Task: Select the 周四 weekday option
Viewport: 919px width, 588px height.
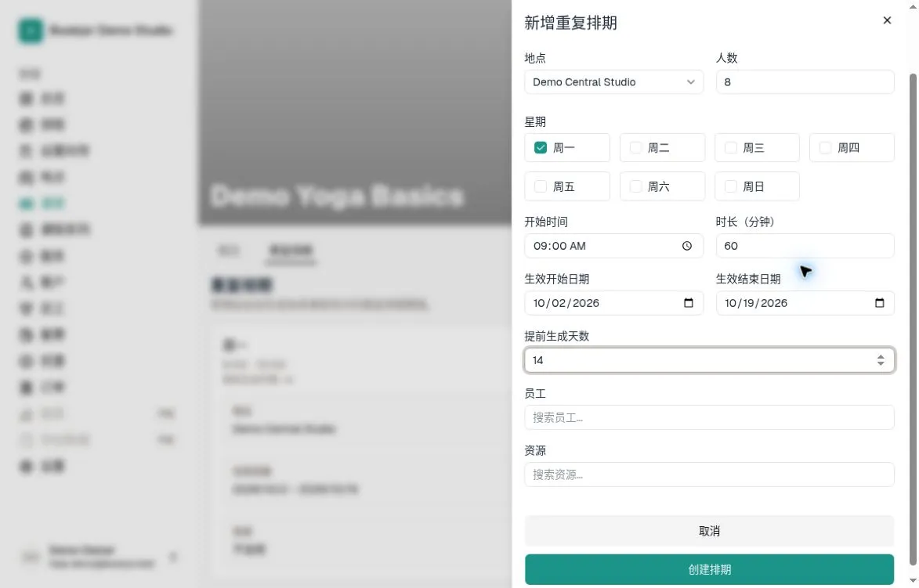Action: tap(852, 147)
